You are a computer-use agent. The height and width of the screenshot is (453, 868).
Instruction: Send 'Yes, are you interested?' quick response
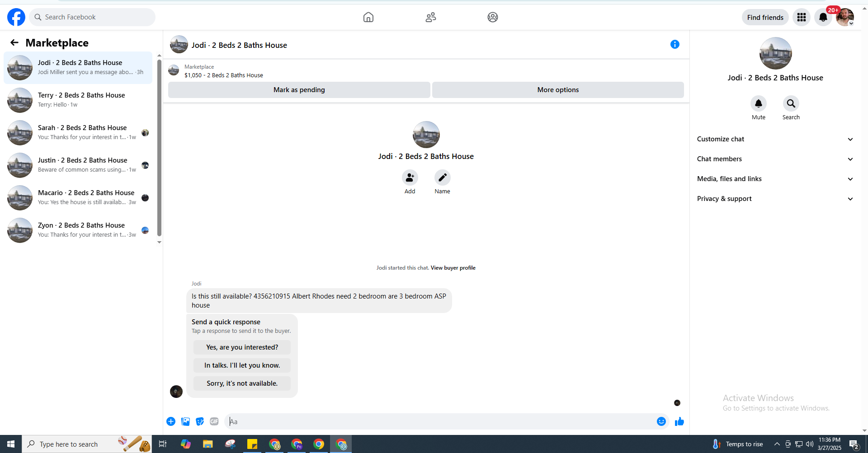[242, 347]
